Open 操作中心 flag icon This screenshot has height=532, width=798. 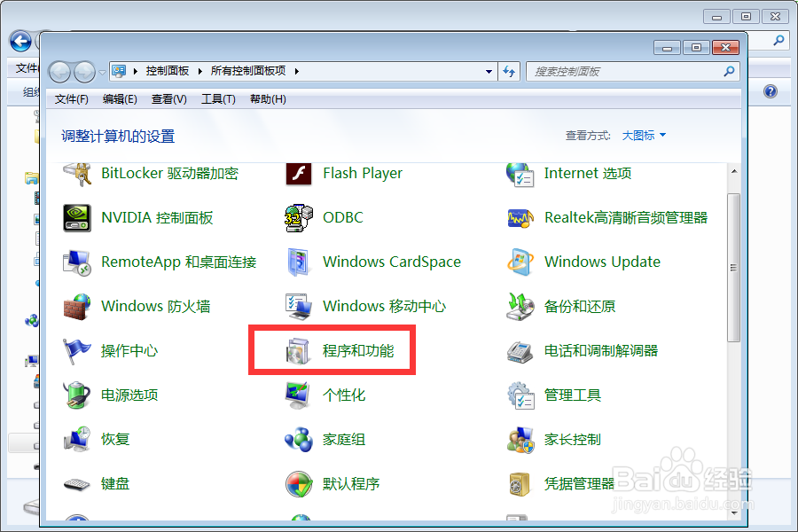pyautogui.click(x=77, y=351)
